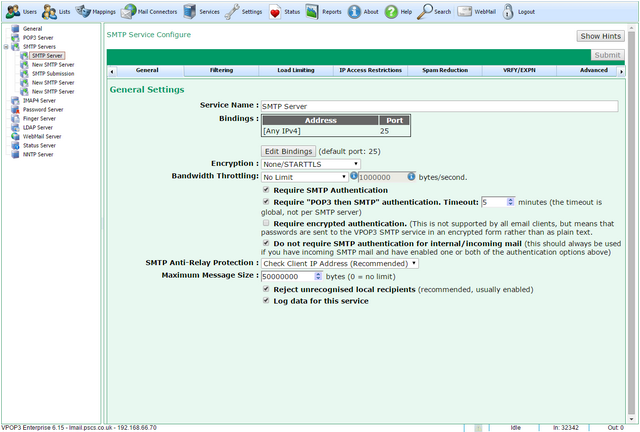Open the Lists toolbar icon

click(x=49, y=12)
